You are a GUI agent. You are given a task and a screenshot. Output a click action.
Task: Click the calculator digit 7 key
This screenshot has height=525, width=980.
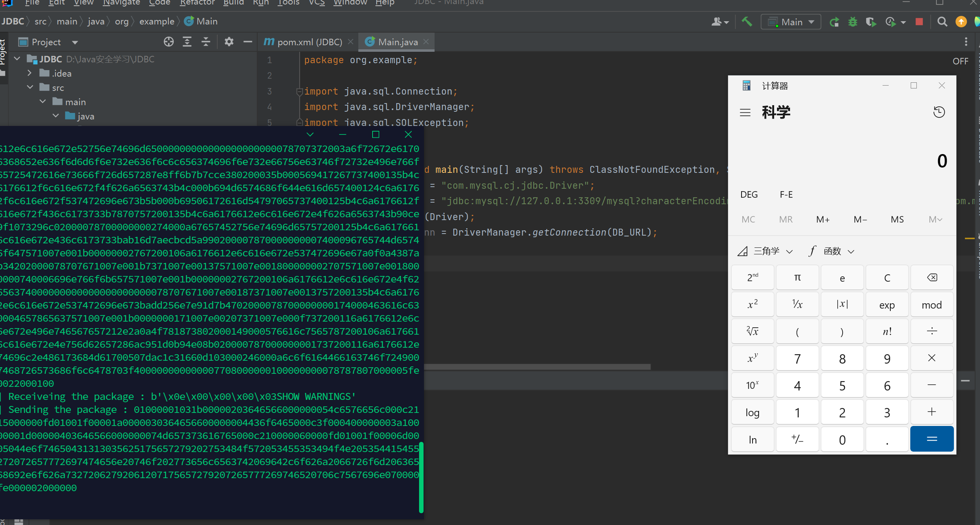pos(797,358)
